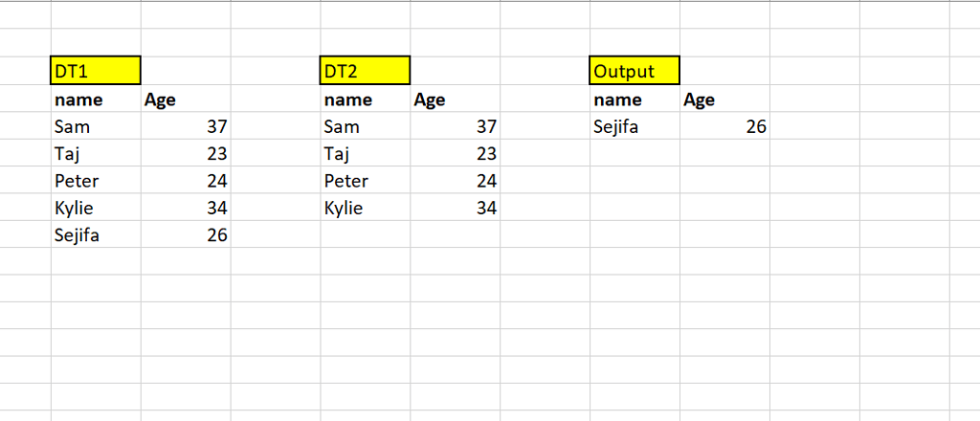Select Sejifa's age 26 in DT1 table
Image resolution: width=980 pixels, height=421 pixels.
pos(186,234)
